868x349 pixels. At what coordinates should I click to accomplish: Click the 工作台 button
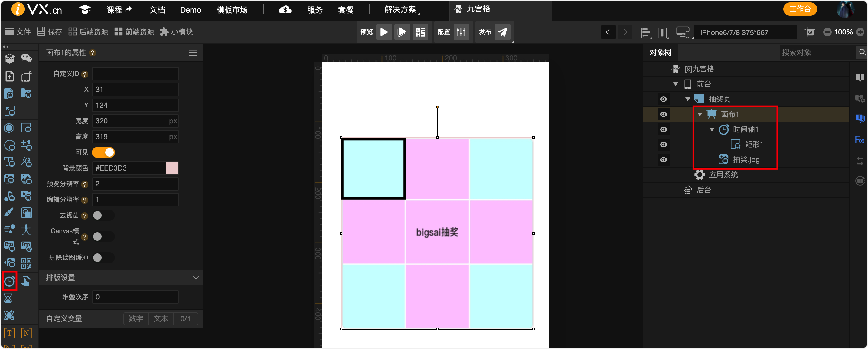[800, 9]
